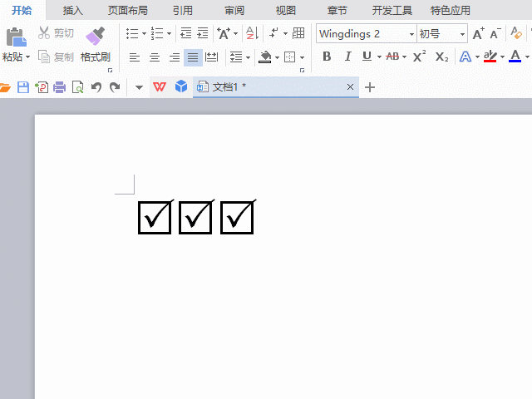The width and height of the screenshot is (532, 399).
Task: Open the 插入 ribbon tab
Action: [x=73, y=11]
